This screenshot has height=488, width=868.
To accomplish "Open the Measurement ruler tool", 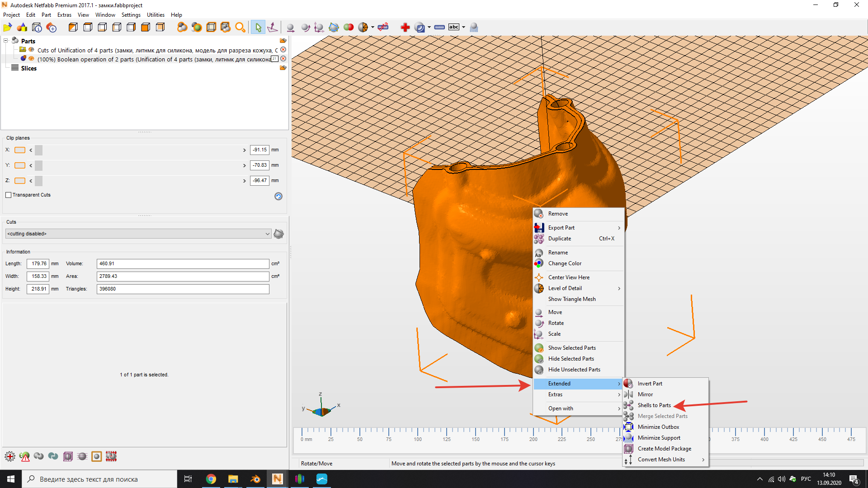I will pyautogui.click(x=439, y=27).
